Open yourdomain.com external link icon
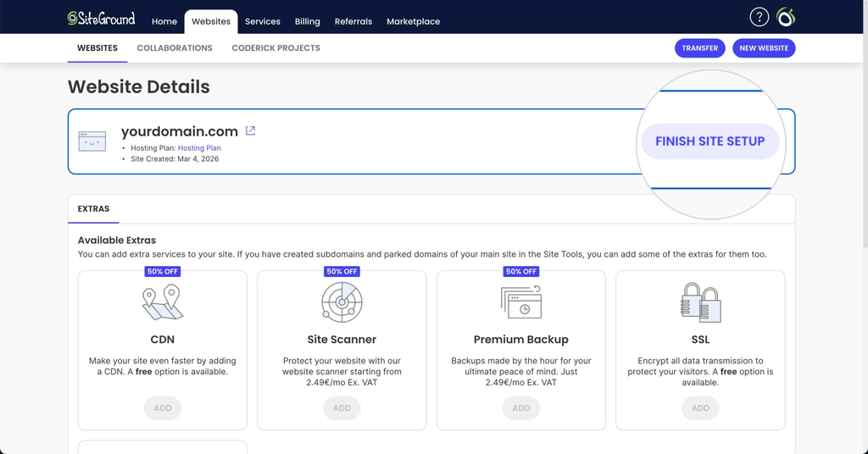 [250, 130]
